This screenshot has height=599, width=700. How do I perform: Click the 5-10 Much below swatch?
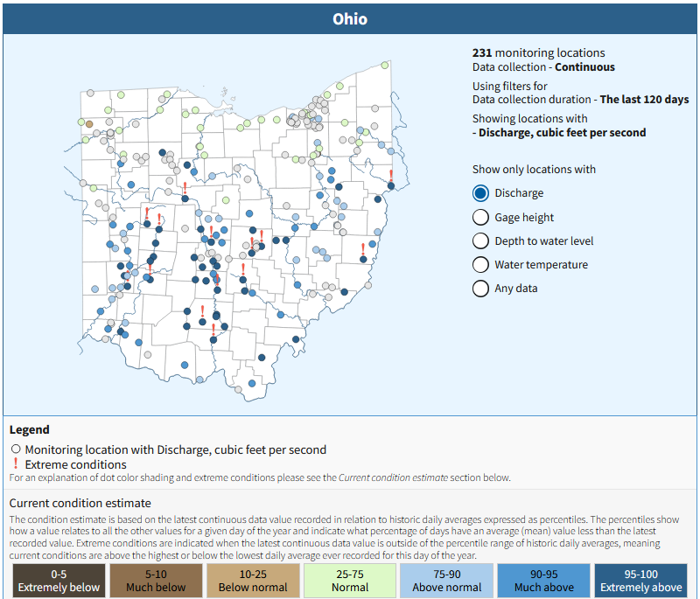pos(156,581)
